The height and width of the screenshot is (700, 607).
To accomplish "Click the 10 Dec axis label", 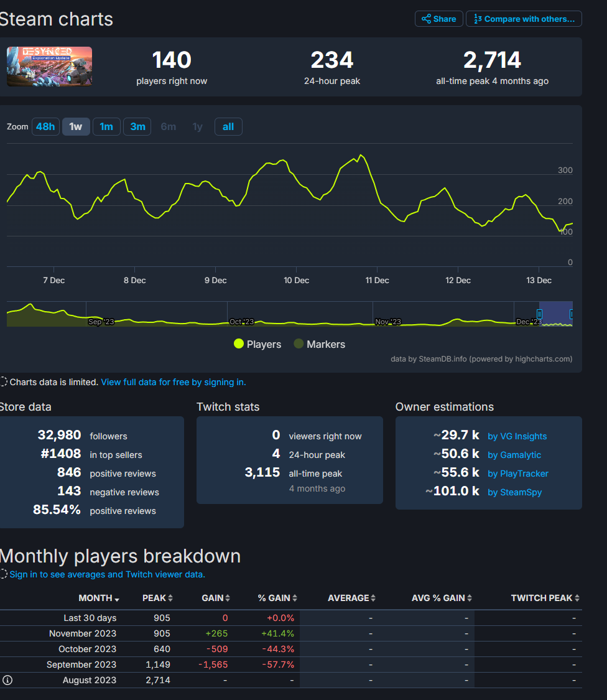I will click(297, 281).
